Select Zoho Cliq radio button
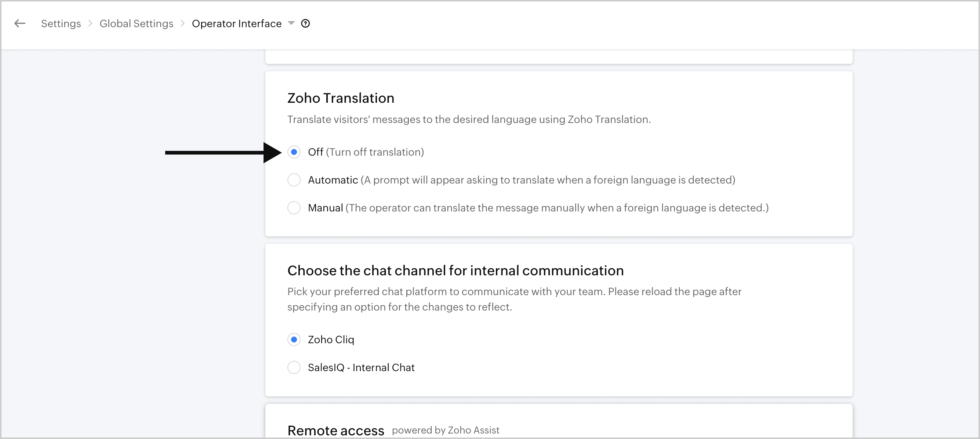This screenshot has width=980, height=439. (x=294, y=340)
